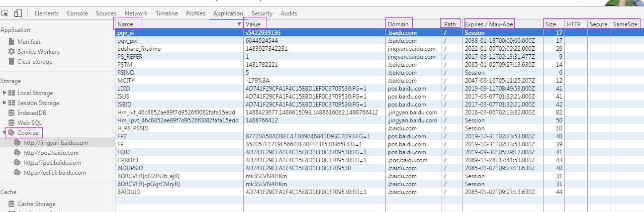This screenshot has width=644, height=212.
Task: Switch to the Sources tab
Action: coord(106,13)
